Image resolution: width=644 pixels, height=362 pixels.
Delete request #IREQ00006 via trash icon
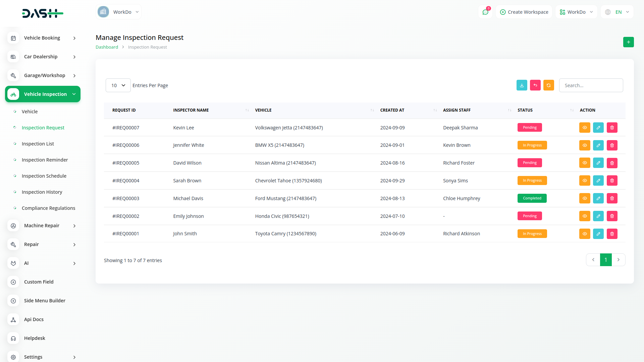(x=612, y=145)
